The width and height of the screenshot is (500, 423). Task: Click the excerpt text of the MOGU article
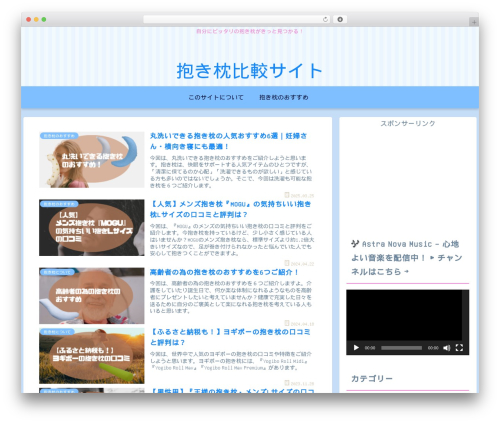tap(232, 240)
